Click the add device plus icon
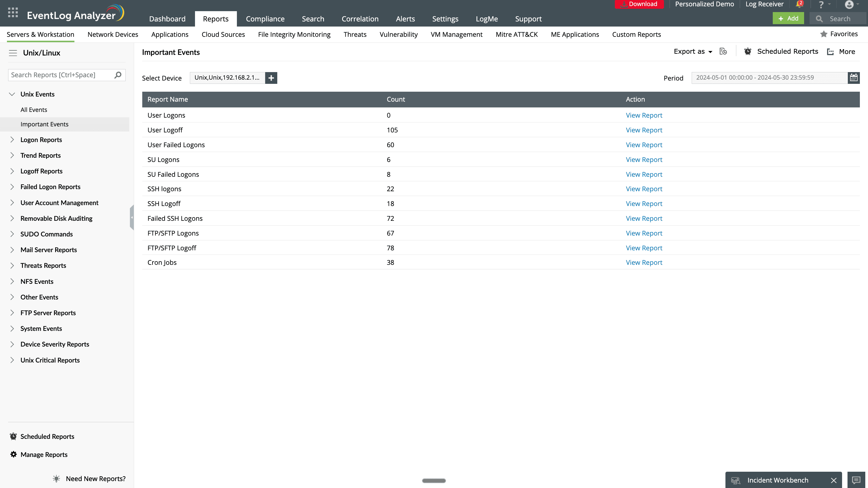This screenshot has width=868, height=488. click(x=271, y=78)
